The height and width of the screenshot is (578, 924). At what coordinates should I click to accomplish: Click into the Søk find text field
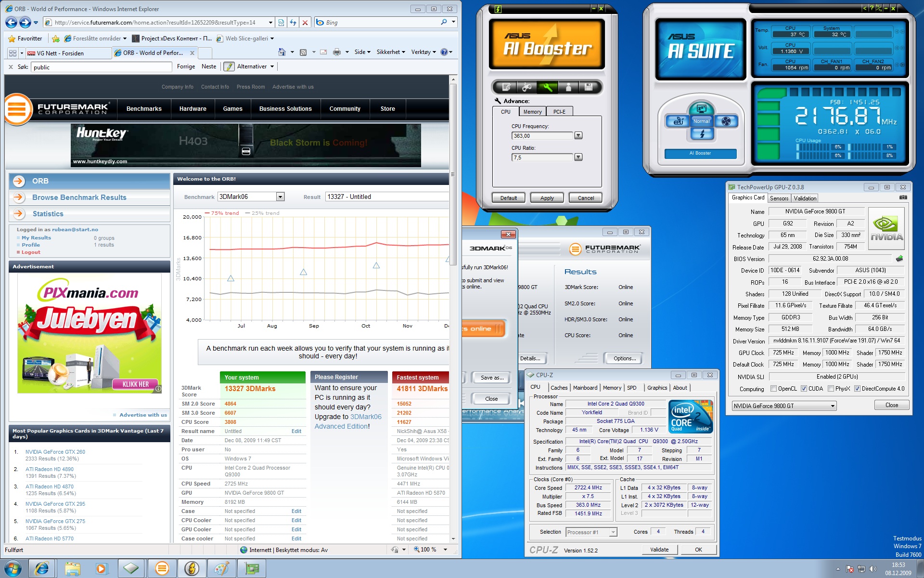point(101,67)
